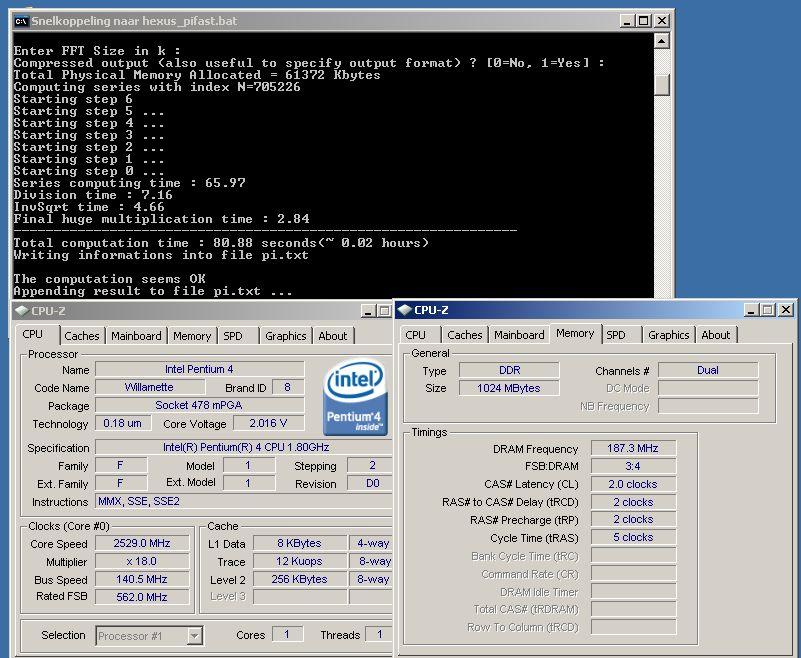The width and height of the screenshot is (801, 658).
Task: Click the Technology value '0.18 um'
Action: click(123, 423)
